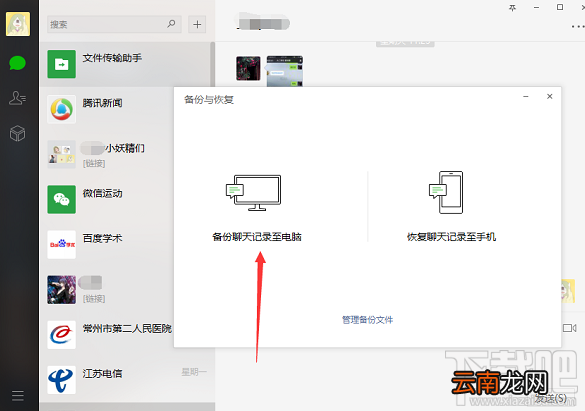Screen dimensions: 585x411
Task: Open the screenshot image thumbnail in chat
Action: (285, 71)
